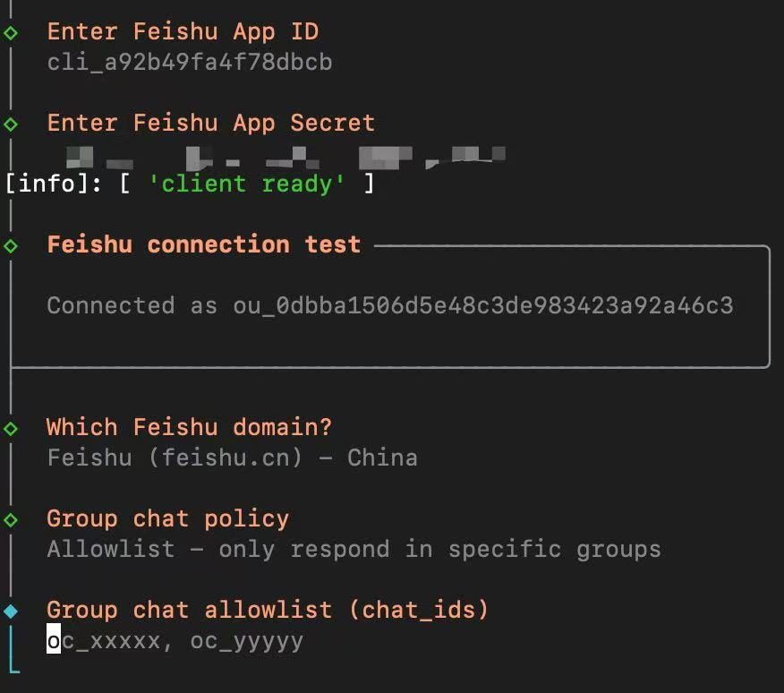Click the App ID value cli_a92b49fa4f78dbcb
The width and height of the screenshot is (784, 693).
190,63
